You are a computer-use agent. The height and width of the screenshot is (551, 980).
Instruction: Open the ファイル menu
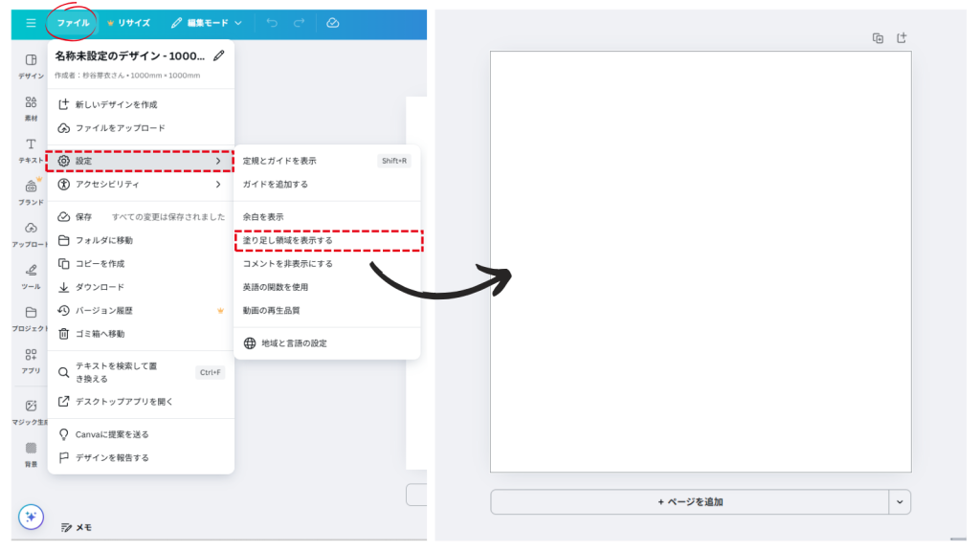click(73, 23)
